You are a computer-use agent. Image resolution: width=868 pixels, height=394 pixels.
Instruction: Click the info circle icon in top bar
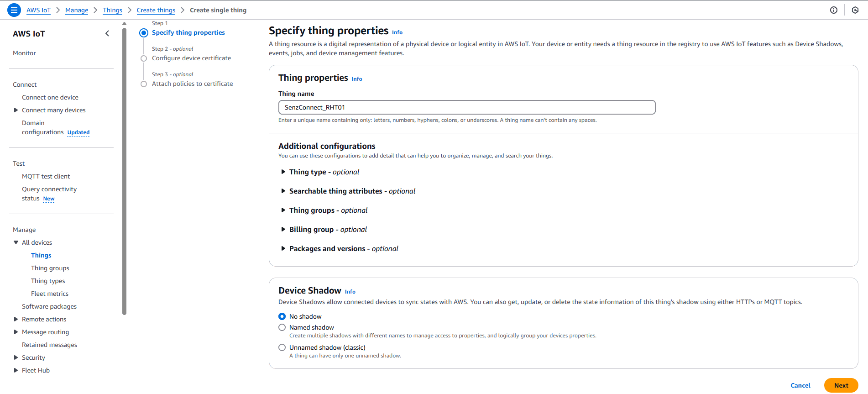tap(834, 10)
